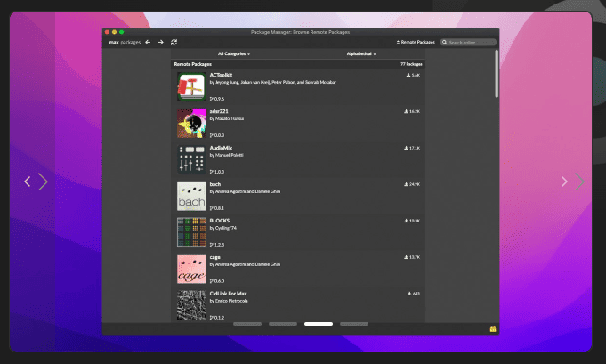Click the max packages logo

[x=125, y=42]
